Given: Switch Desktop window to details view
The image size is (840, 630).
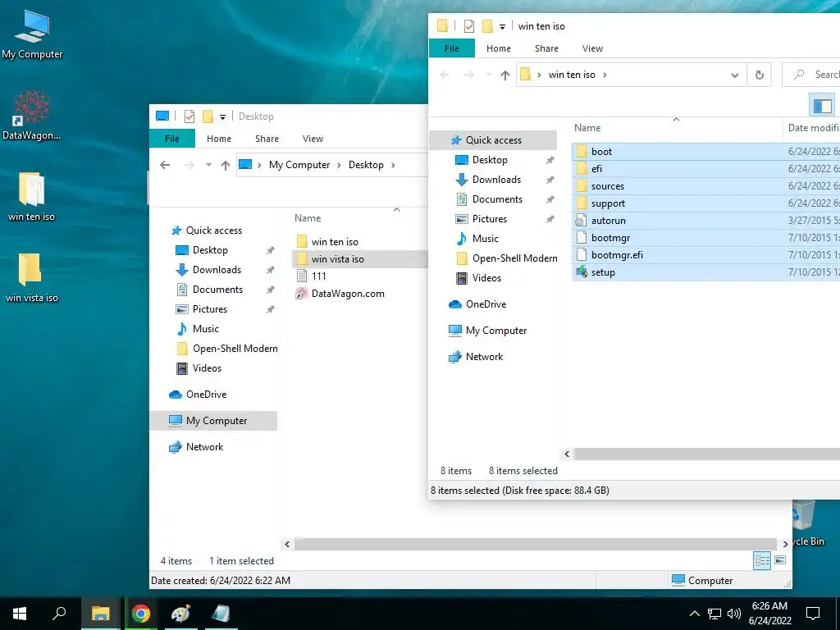Looking at the screenshot, I should coord(762,560).
